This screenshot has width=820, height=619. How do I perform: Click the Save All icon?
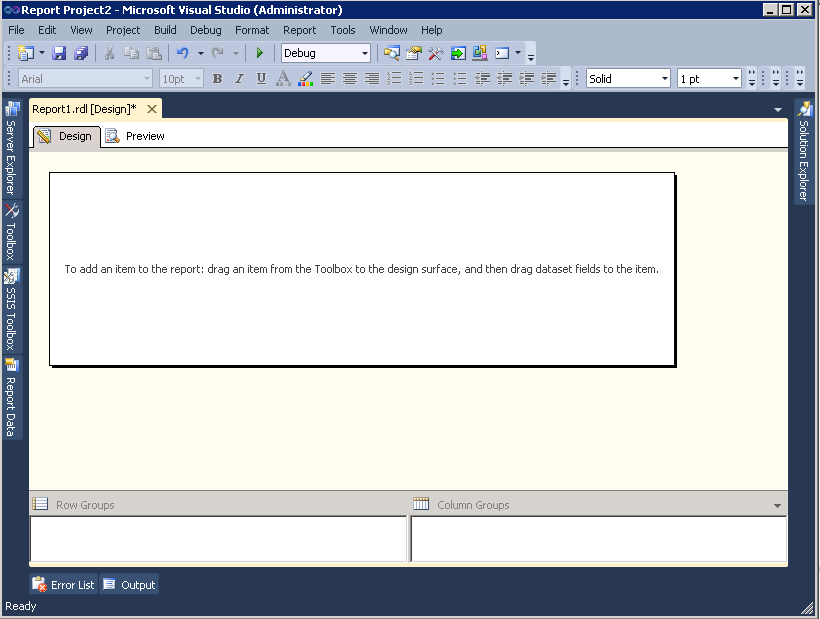81,53
